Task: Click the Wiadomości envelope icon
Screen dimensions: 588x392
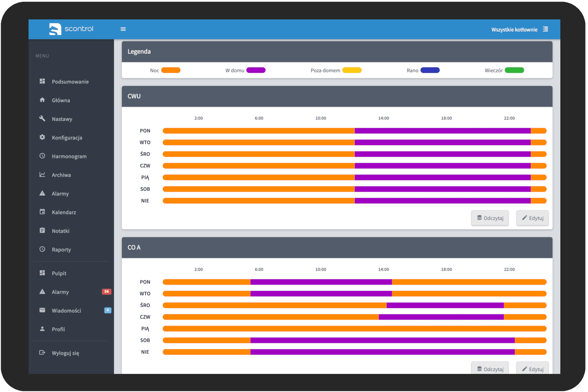Action: point(42,310)
